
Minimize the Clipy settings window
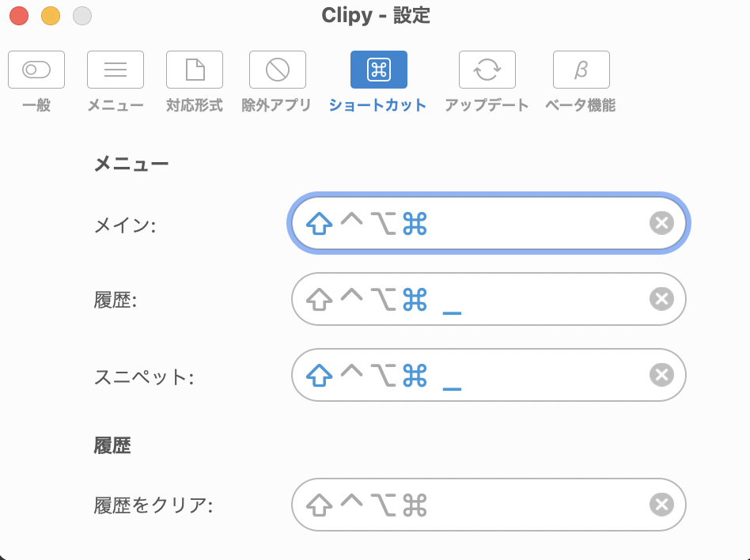(50, 15)
